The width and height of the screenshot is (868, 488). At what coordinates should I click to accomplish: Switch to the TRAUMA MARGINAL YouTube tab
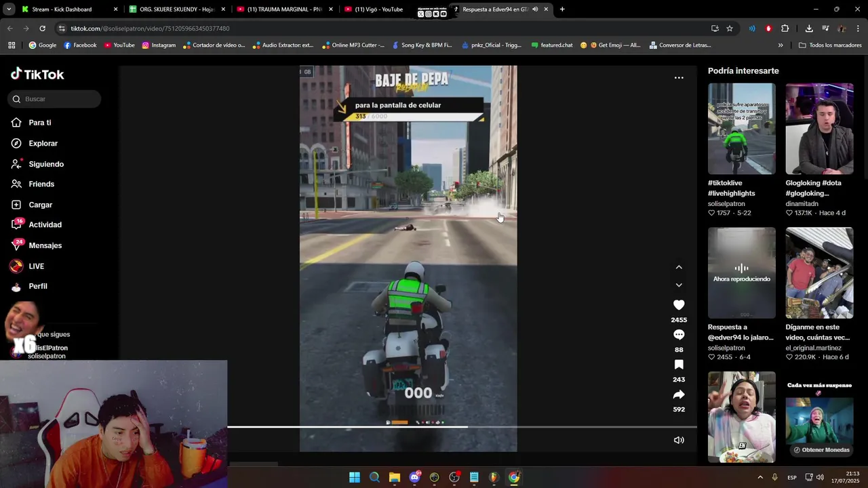pyautogui.click(x=284, y=9)
